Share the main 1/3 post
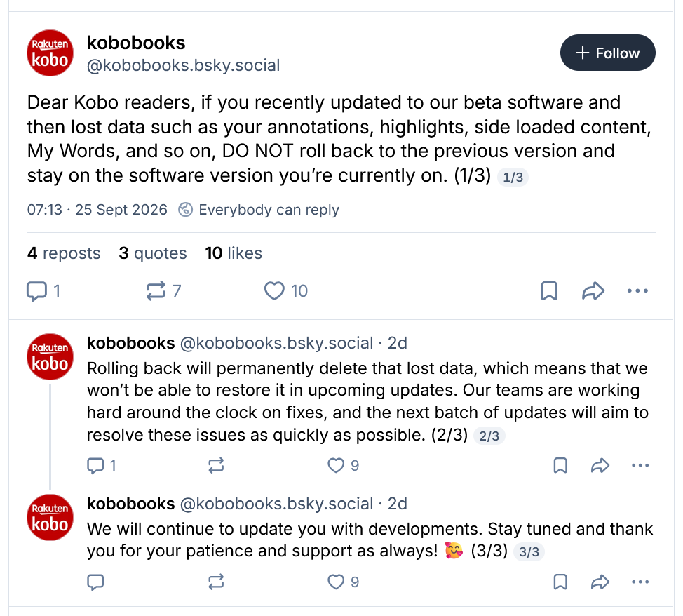 click(x=593, y=290)
